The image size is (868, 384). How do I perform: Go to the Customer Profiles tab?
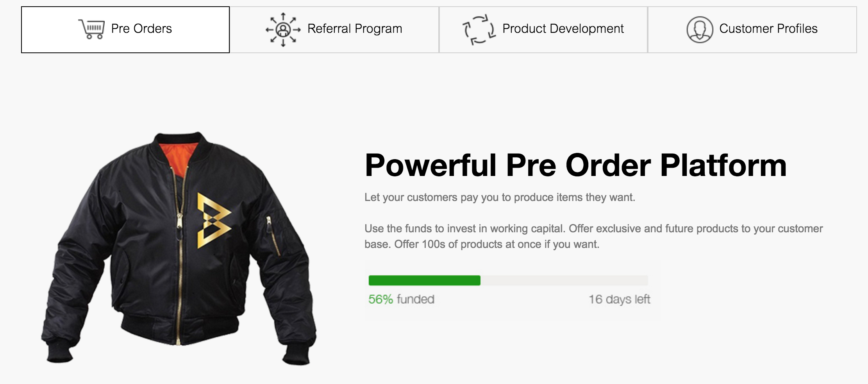click(x=768, y=29)
